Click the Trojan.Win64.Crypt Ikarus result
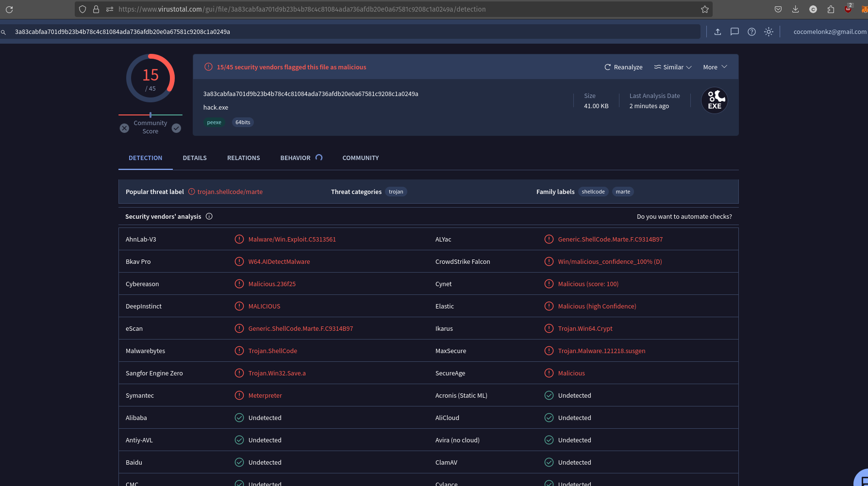 [585, 328]
